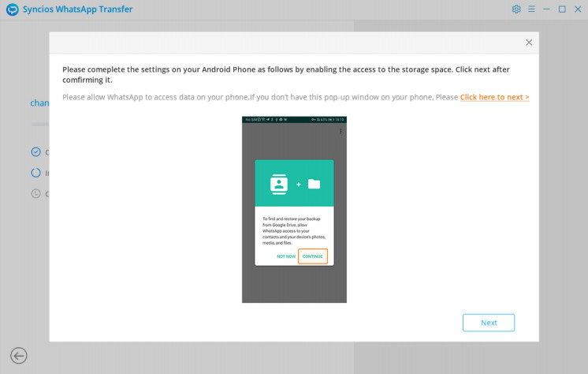The image size is (588, 374).
Task: Click the Next button
Action: pos(488,323)
